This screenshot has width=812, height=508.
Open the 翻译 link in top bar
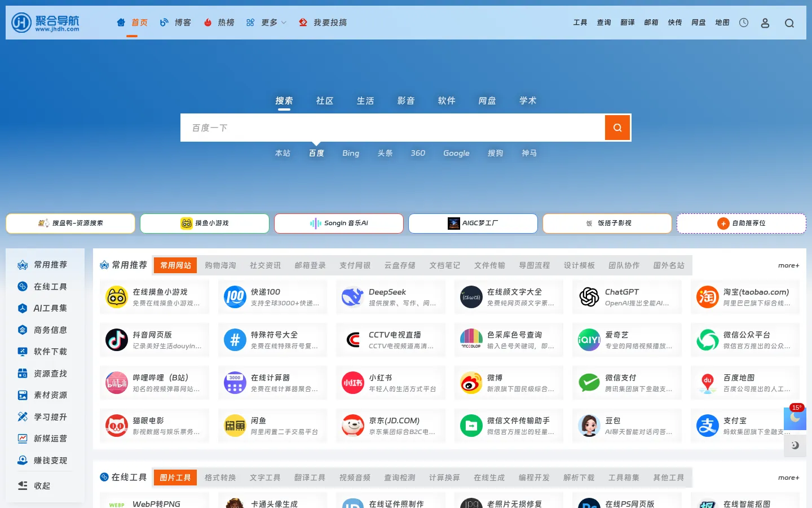628,23
